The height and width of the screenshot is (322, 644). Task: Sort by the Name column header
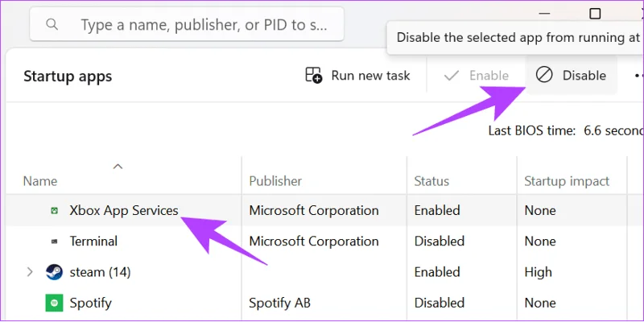click(40, 181)
